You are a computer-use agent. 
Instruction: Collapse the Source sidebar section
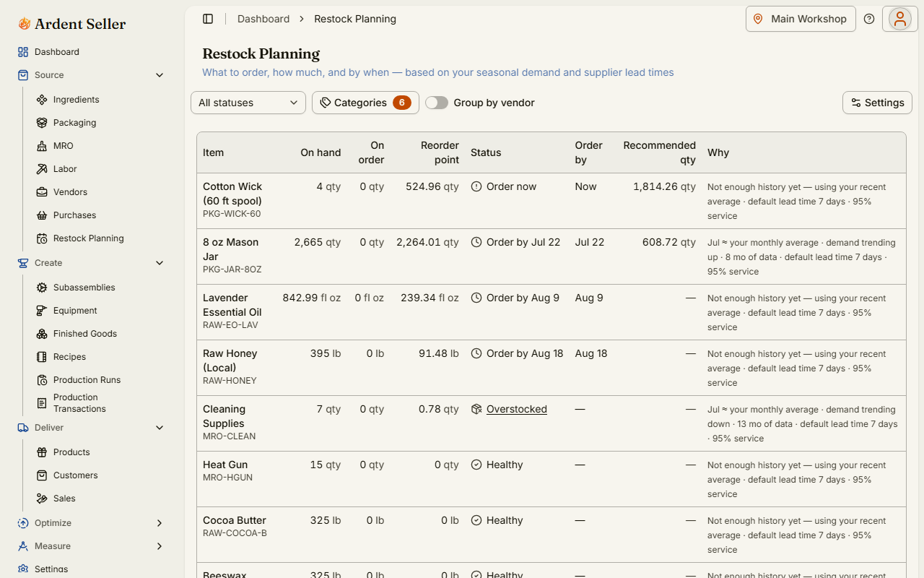tap(91, 75)
